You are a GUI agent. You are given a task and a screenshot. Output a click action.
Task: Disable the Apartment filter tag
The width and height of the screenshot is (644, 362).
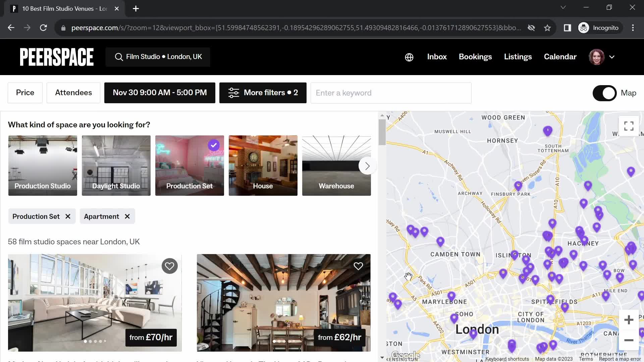127,216
